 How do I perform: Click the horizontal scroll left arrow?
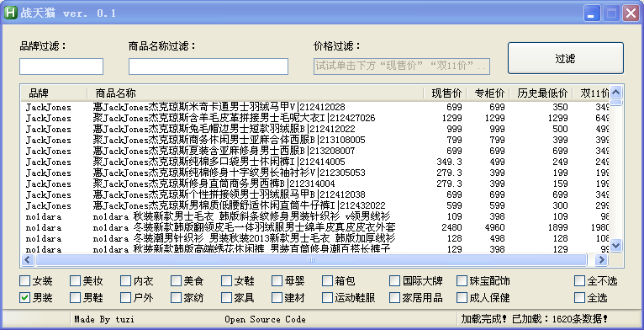28,259
